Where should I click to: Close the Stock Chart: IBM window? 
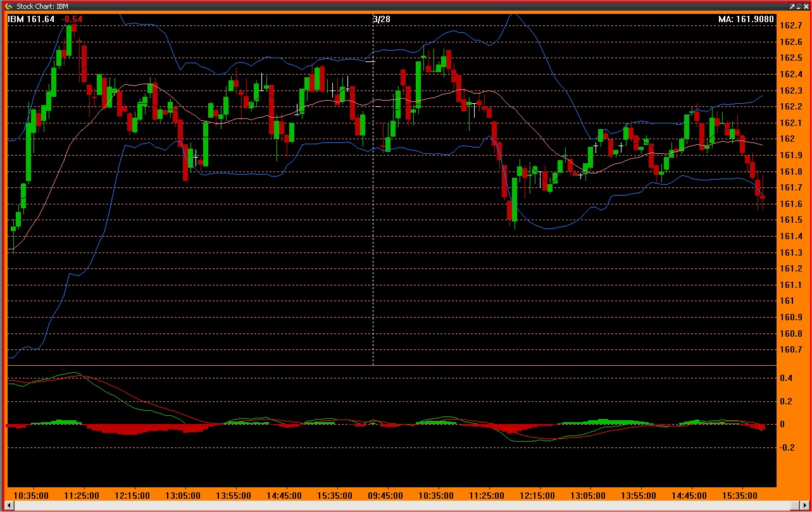[806, 6]
